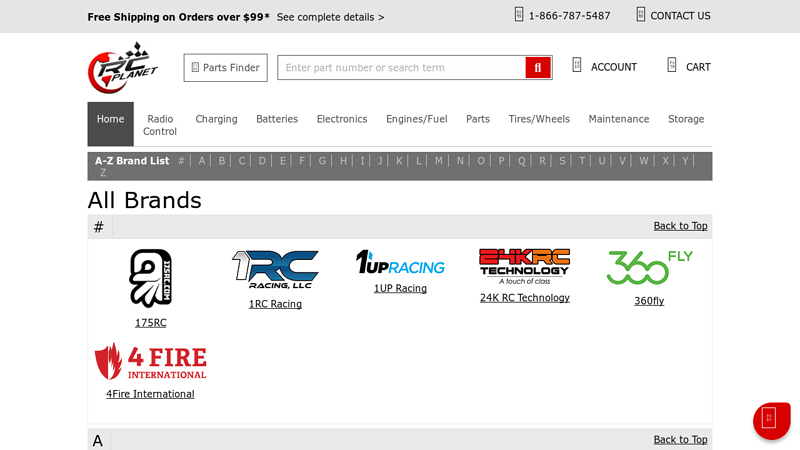Open the Parts Finder button
The width and height of the screenshot is (800, 450).
point(226,67)
